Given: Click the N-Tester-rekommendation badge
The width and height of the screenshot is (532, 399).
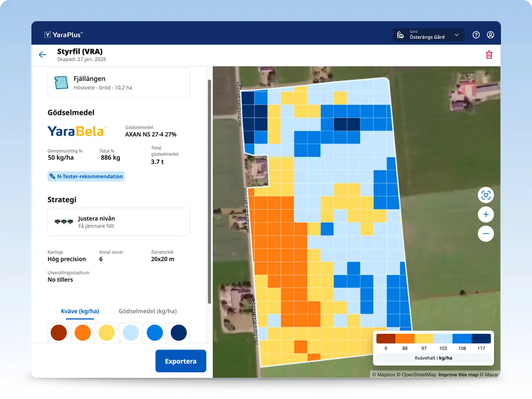Looking at the screenshot, I should [86, 177].
